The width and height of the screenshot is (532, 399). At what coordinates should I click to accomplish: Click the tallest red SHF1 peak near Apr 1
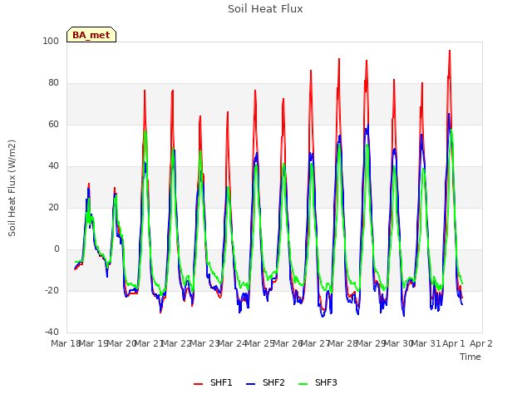coord(450,51)
